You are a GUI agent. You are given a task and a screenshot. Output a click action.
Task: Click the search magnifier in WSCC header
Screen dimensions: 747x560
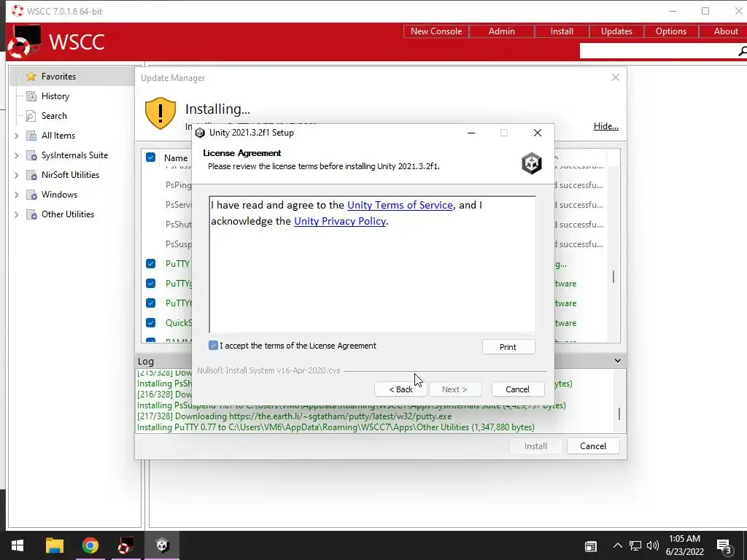(x=742, y=51)
